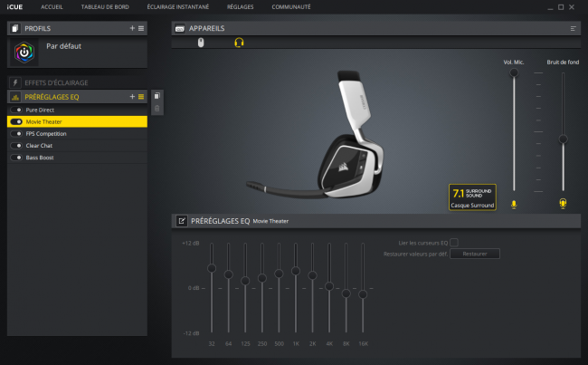This screenshot has height=365, width=588.
Task: Click the 125 Hz EQ slider handle
Action: 245,281
